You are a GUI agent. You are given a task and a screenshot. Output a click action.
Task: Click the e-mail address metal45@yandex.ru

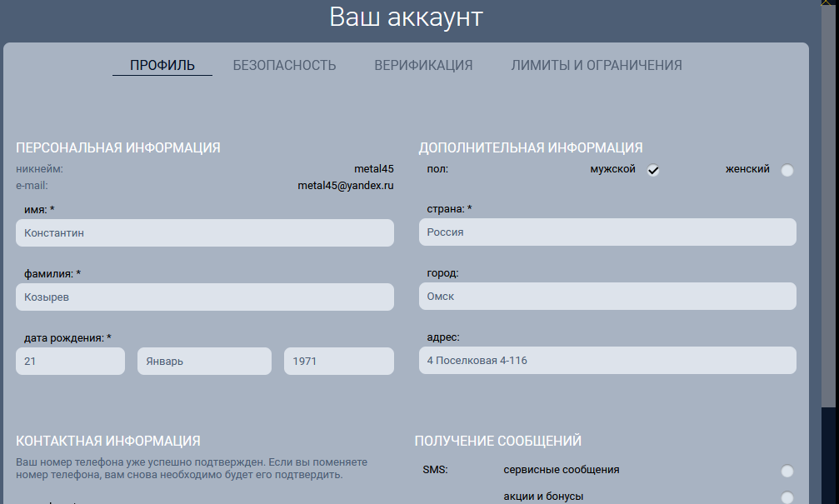click(345, 186)
